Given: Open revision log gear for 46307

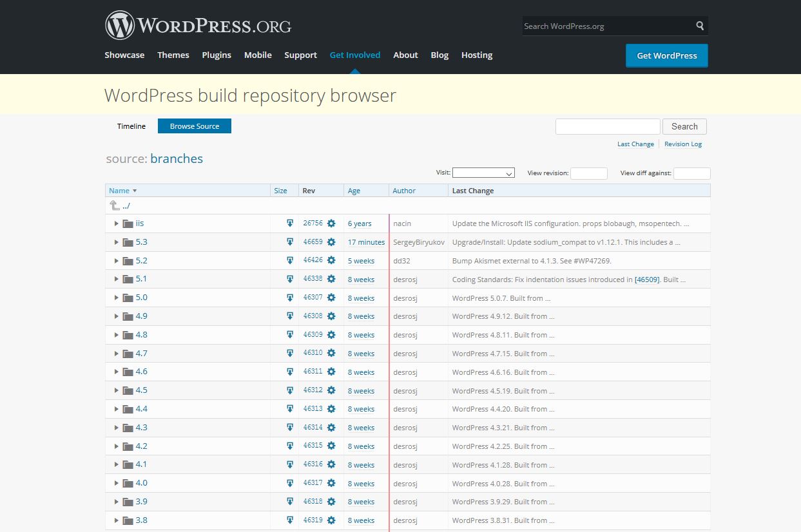Looking at the screenshot, I should click(x=331, y=298).
